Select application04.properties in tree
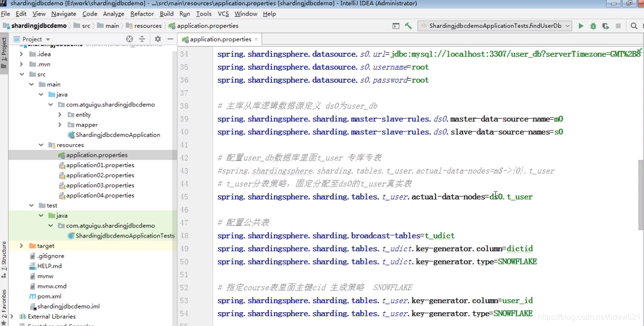 [x=100, y=196]
